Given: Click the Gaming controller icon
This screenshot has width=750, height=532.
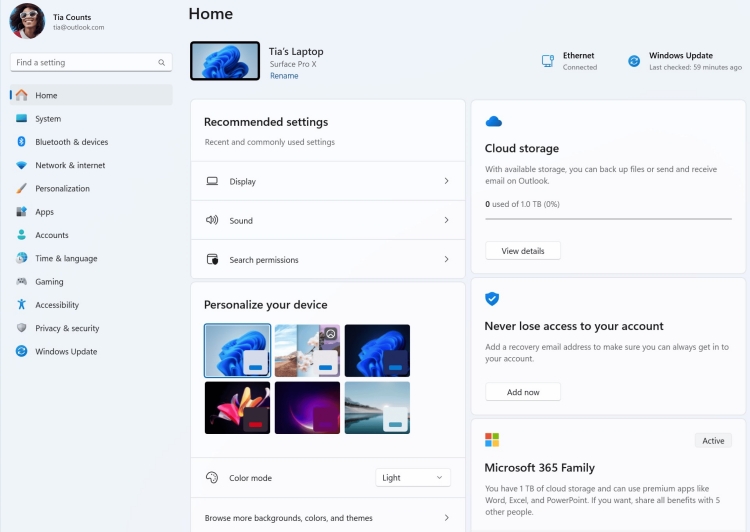Looking at the screenshot, I should (22, 281).
